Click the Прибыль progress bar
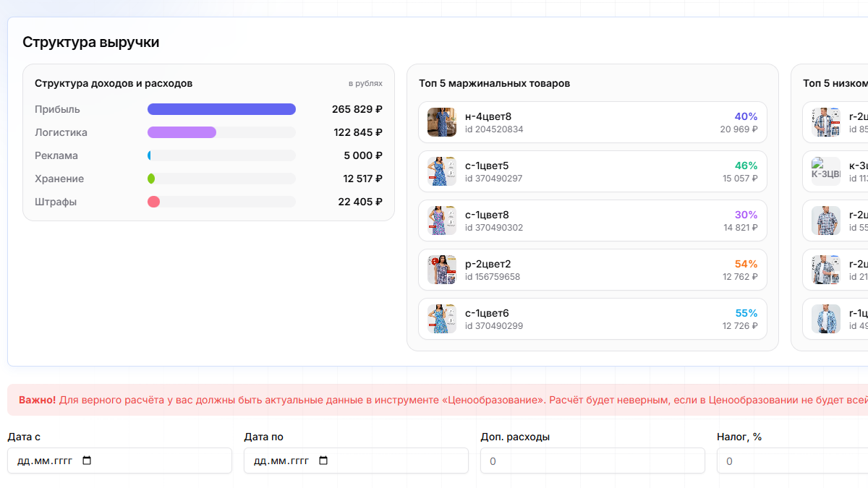Image resolution: width=868 pixels, height=488 pixels. (x=221, y=109)
